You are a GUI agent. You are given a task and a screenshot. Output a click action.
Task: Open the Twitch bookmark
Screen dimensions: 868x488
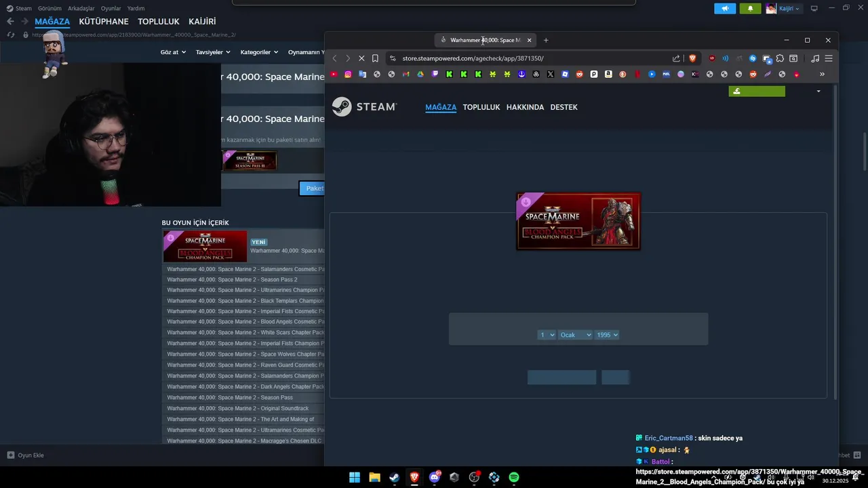(x=435, y=75)
